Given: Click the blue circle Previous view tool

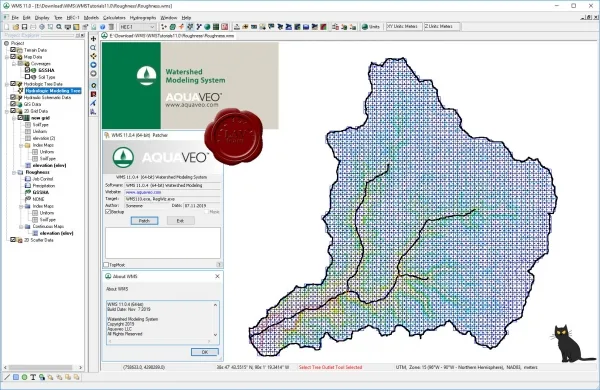Looking at the screenshot, I should coord(93,65).
